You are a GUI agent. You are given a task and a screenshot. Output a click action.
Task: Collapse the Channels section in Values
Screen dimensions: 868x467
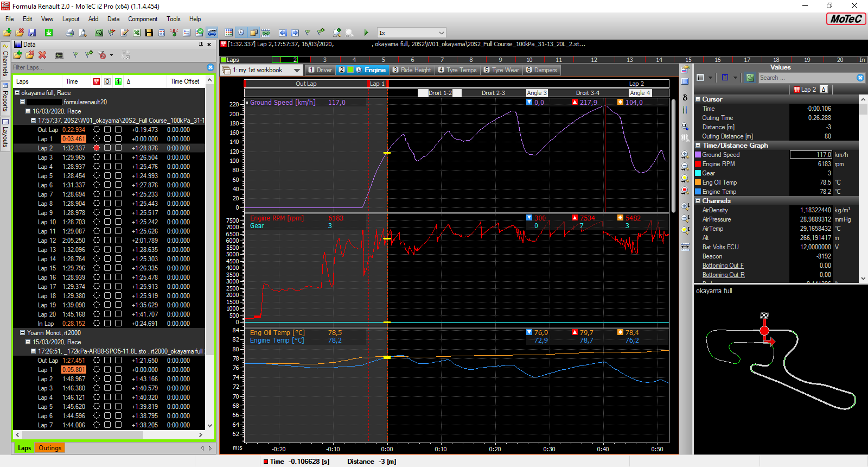tap(698, 201)
